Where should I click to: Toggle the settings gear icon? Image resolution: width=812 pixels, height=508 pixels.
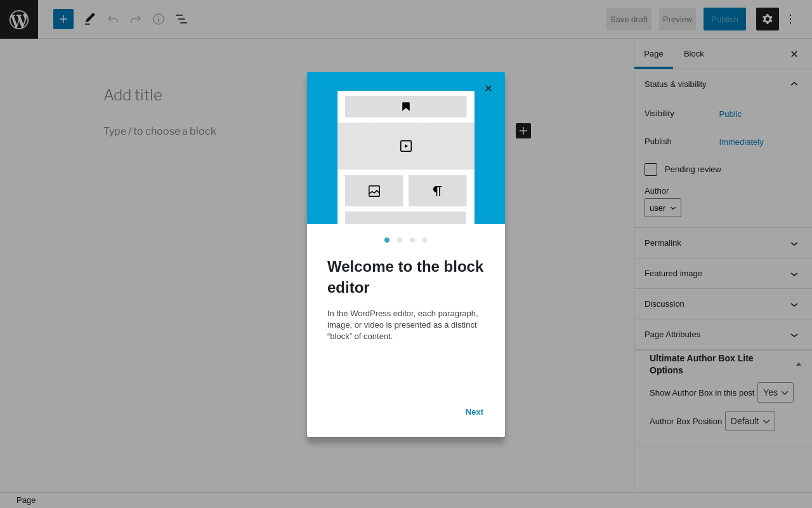768,19
